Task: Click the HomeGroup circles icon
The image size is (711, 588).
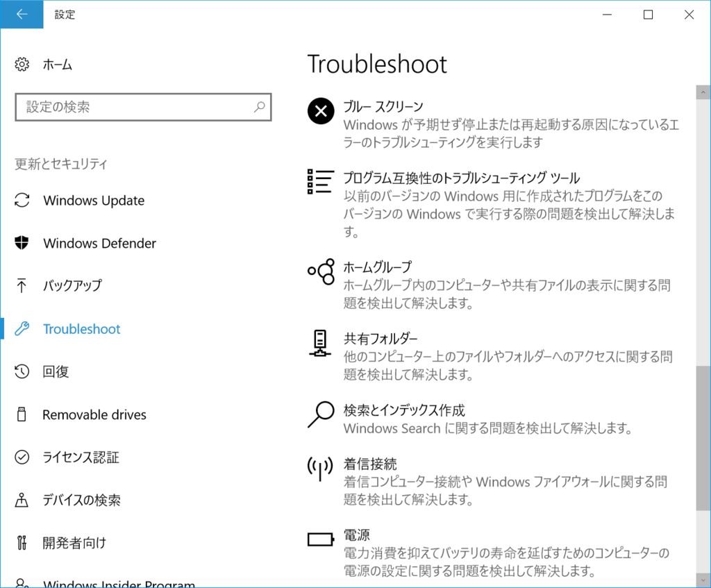Action: 321,271
